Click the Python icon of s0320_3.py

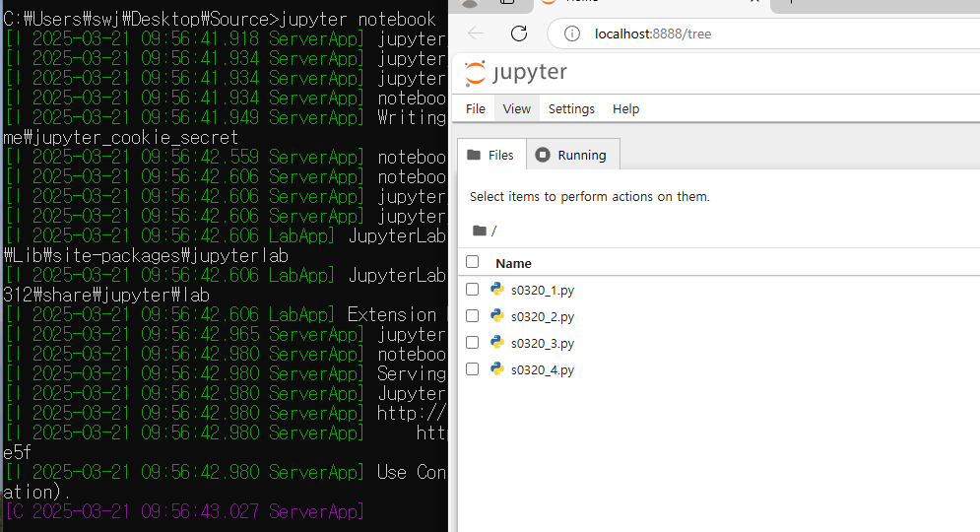coord(497,342)
